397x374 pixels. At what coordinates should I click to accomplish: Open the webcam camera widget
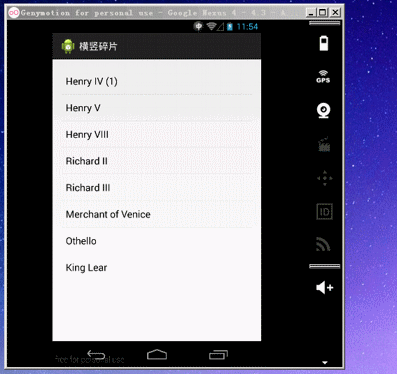pyautogui.click(x=324, y=111)
